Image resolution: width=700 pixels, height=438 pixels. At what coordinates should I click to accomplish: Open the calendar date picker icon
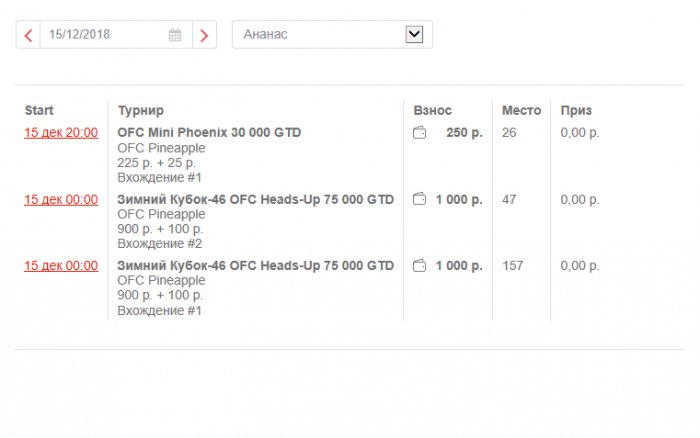175,35
